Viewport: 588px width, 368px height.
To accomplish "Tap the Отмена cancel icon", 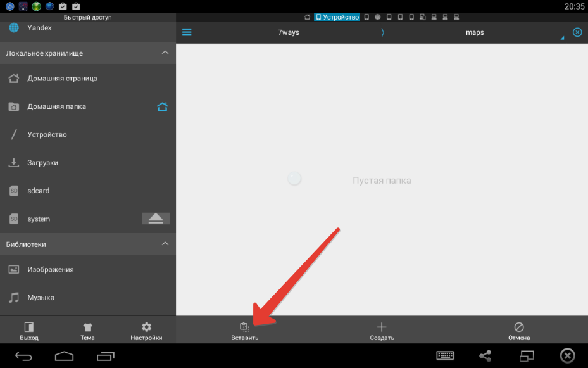I will coord(519,327).
